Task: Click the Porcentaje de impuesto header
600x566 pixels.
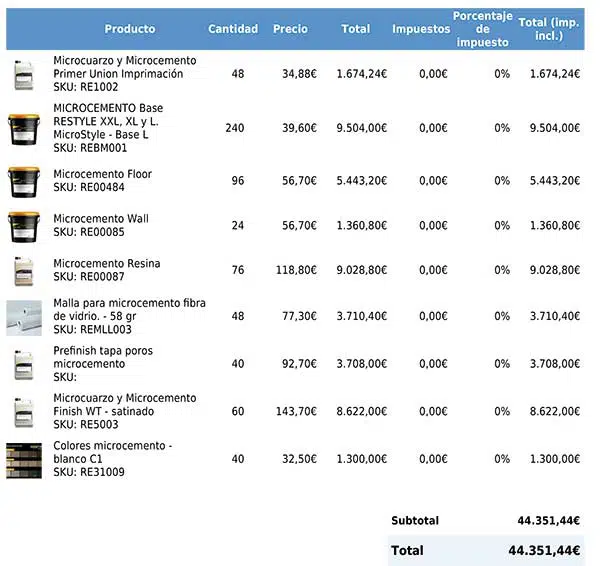Action: click(482, 30)
